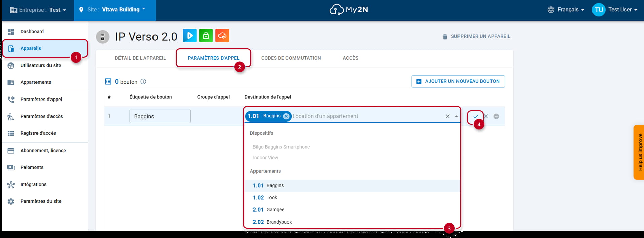Click the Destination de l'appel column header

[268, 97]
